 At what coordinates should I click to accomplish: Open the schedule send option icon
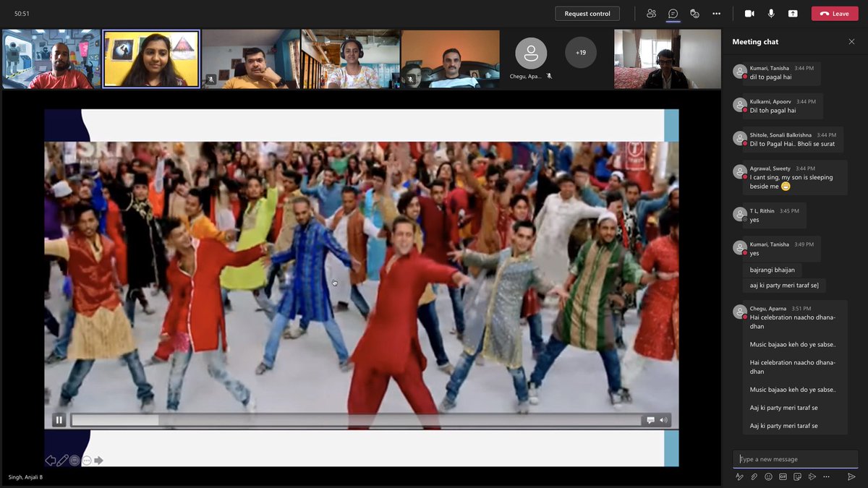[x=812, y=476]
